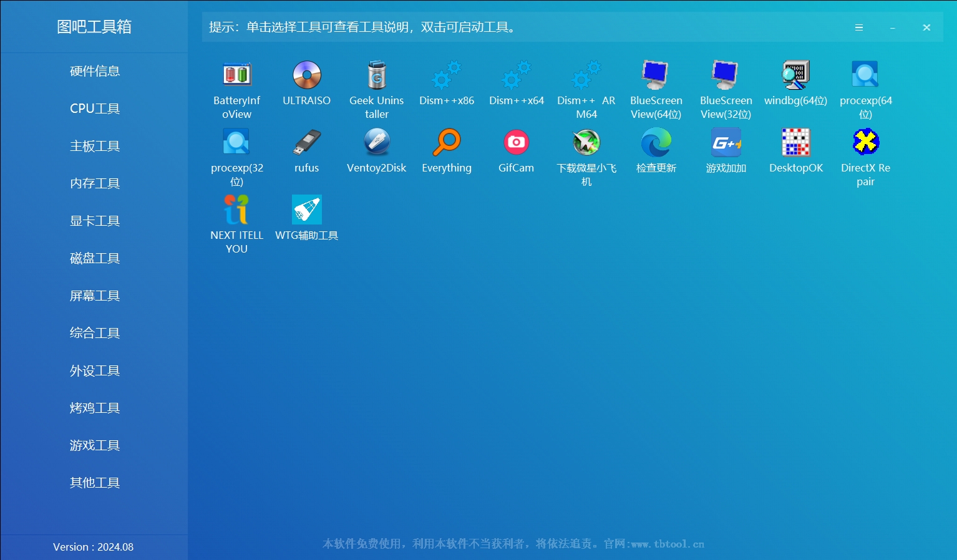Open the 游戏工具 category
The image size is (957, 560).
pos(94,445)
